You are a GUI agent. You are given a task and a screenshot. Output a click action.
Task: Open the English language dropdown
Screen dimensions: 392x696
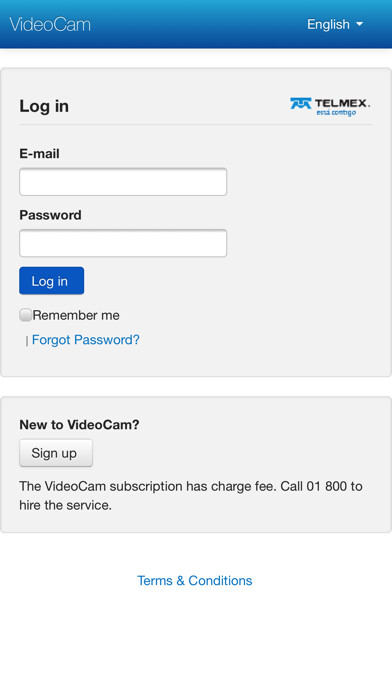[335, 24]
